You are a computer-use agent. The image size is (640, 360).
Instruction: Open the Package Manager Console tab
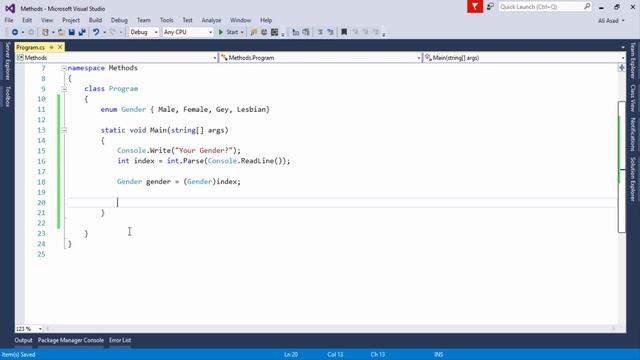(71, 340)
